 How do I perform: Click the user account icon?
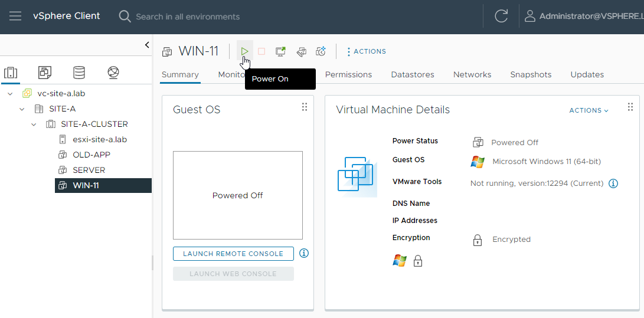[x=530, y=17]
